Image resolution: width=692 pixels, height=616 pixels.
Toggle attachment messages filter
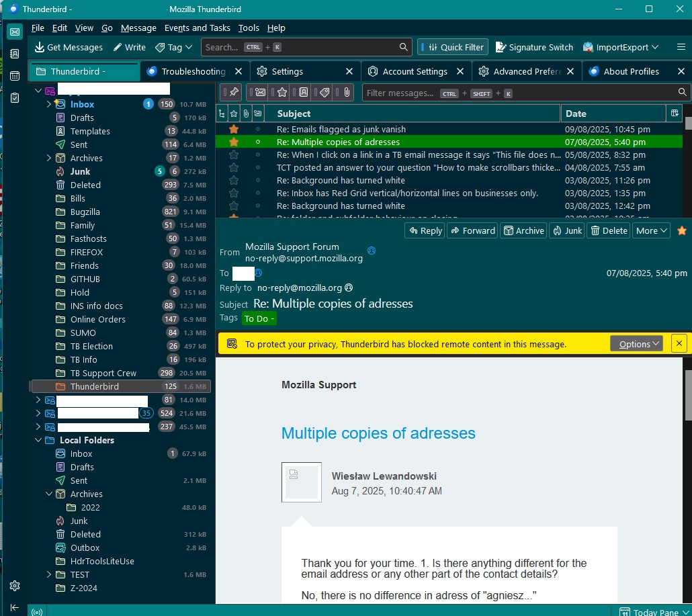pos(344,92)
